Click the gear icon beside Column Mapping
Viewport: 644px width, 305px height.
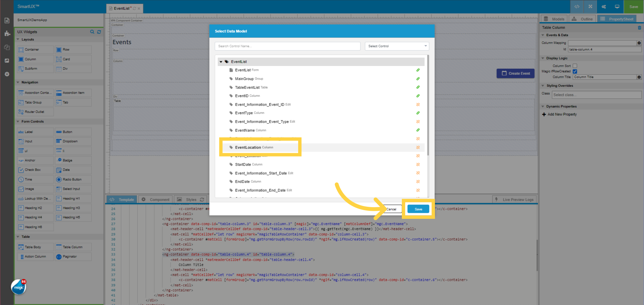click(x=639, y=43)
